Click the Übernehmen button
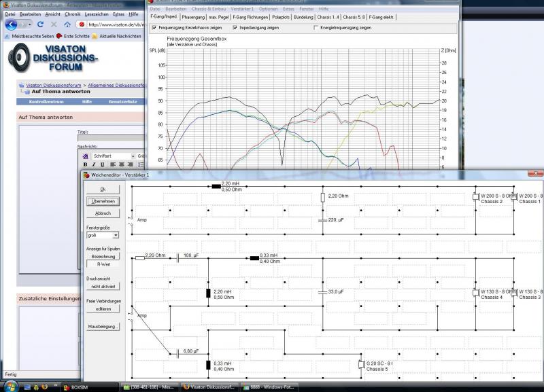The width and height of the screenshot is (544, 392). point(102,201)
